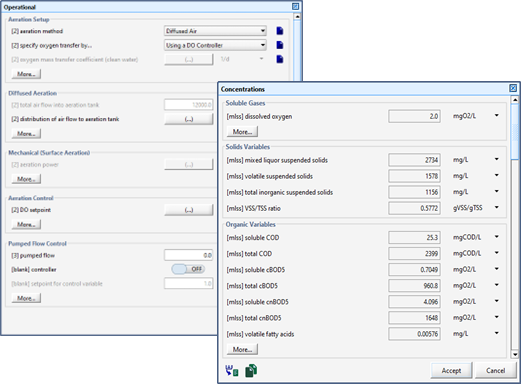Click total inorganic suspended solids value 1156
The height and width of the screenshot is (384, 521).
coord(414,192)
